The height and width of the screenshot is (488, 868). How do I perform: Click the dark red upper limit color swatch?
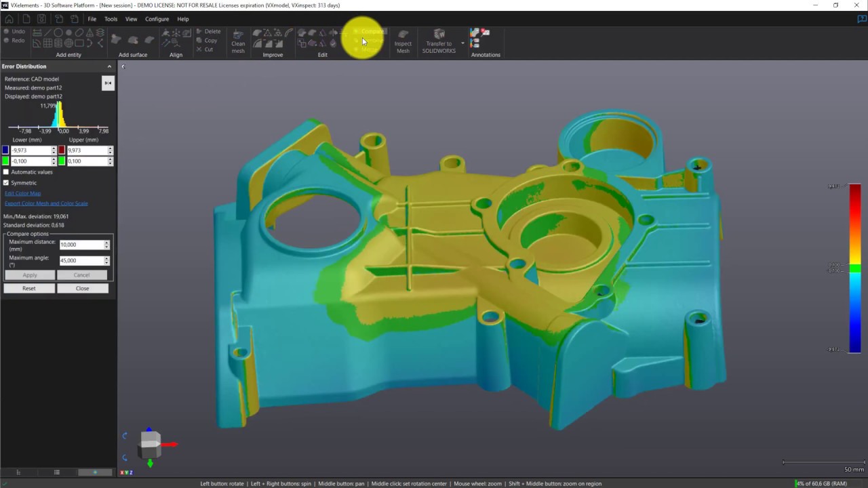[x=62, y=150]
